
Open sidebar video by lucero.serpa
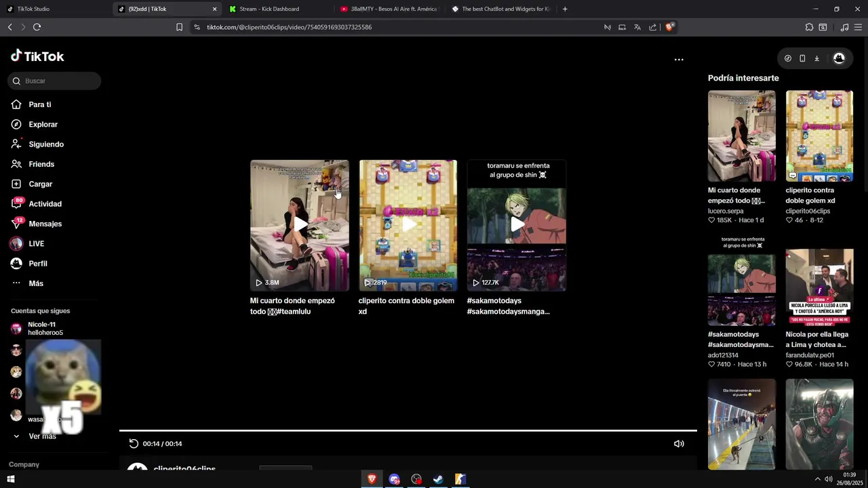[x=741, y=136]
